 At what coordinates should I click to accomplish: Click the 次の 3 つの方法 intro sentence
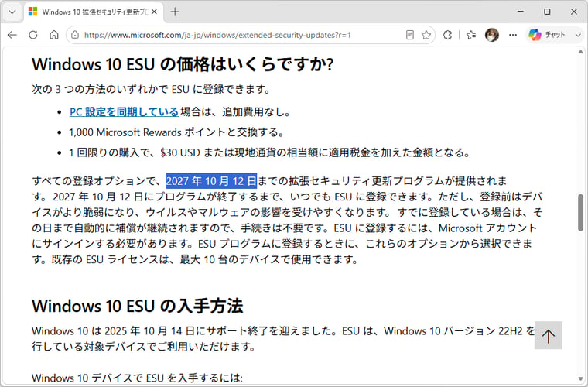[151, 89]
